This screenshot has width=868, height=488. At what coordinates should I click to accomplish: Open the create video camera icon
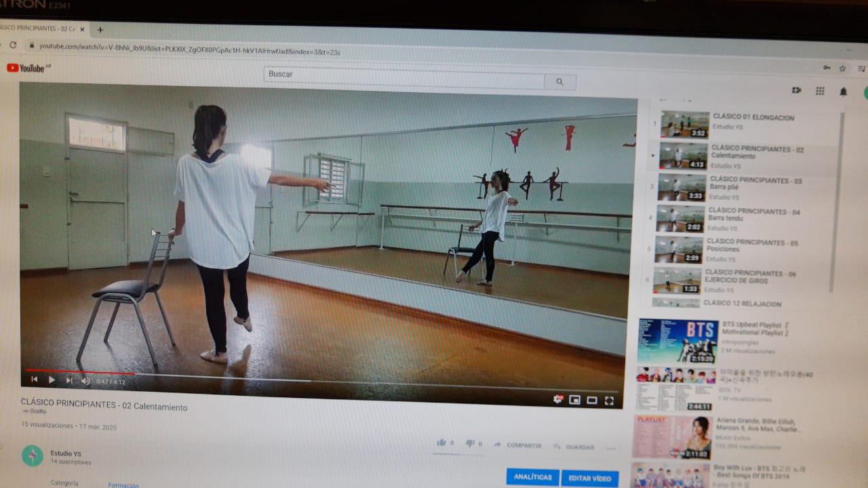[x=796, y=90]
